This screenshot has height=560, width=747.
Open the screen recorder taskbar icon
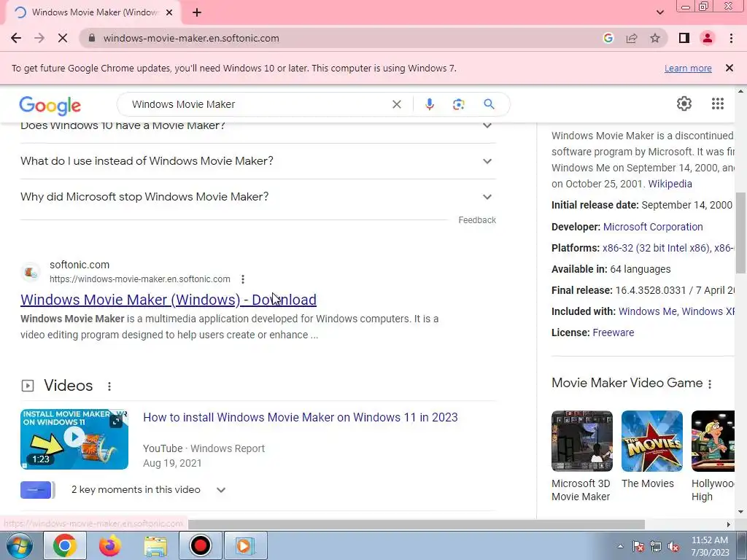[200, 545]
